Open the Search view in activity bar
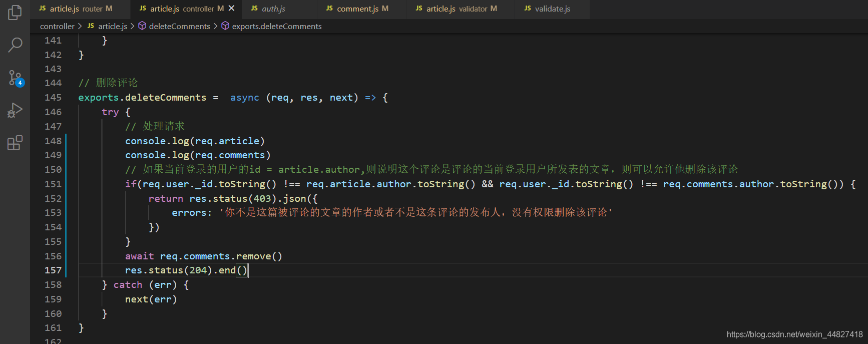868x344 pixels. point(15,45)
